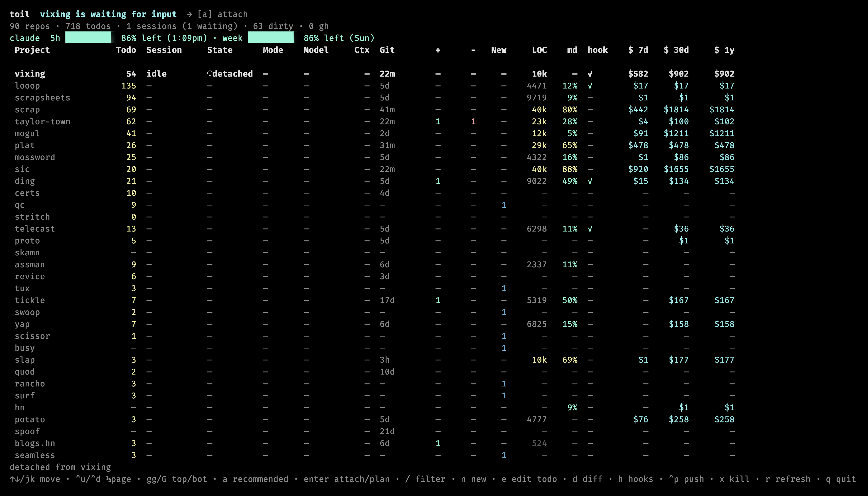This screenshot has height=496, width=868.
Task: Click the '63 dirty' summary count
Action: pos(273,26)
